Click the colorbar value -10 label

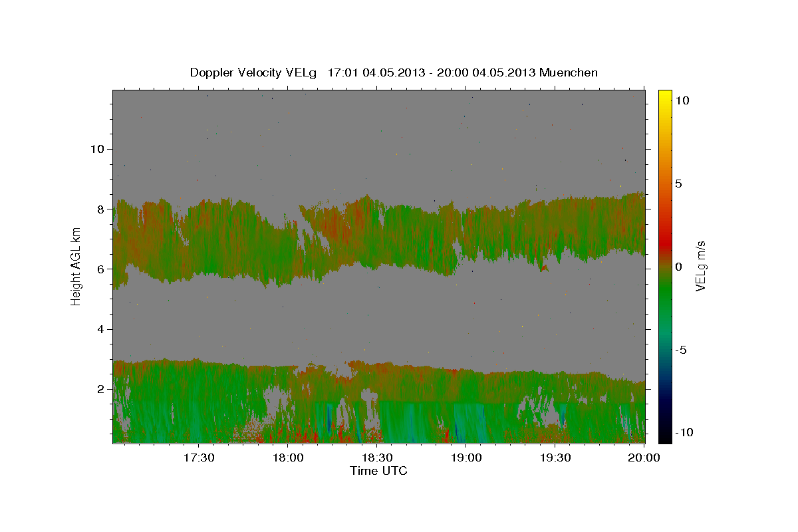(684, 432)
